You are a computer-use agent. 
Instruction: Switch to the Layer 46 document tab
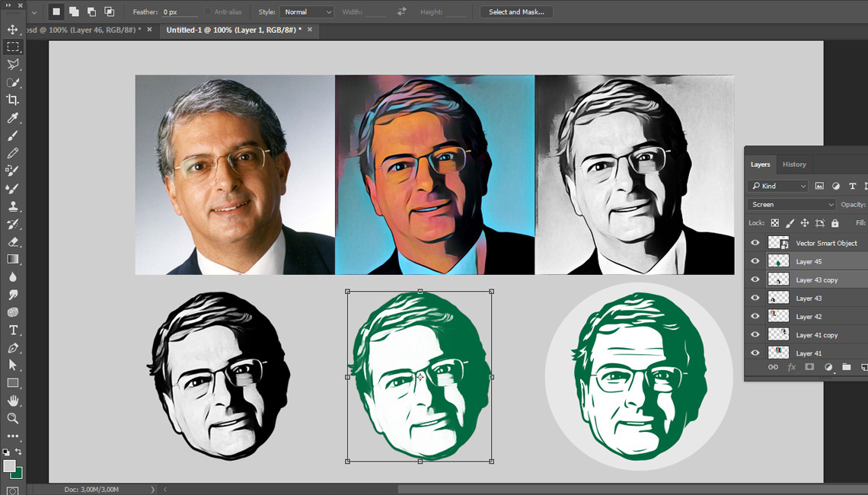point(80,30)
